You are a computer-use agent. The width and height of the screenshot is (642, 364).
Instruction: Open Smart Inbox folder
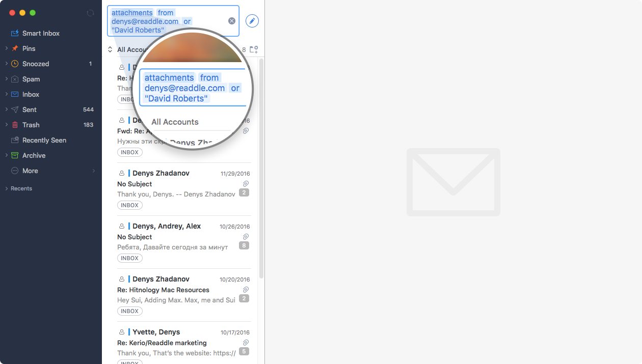click(41, 33)
